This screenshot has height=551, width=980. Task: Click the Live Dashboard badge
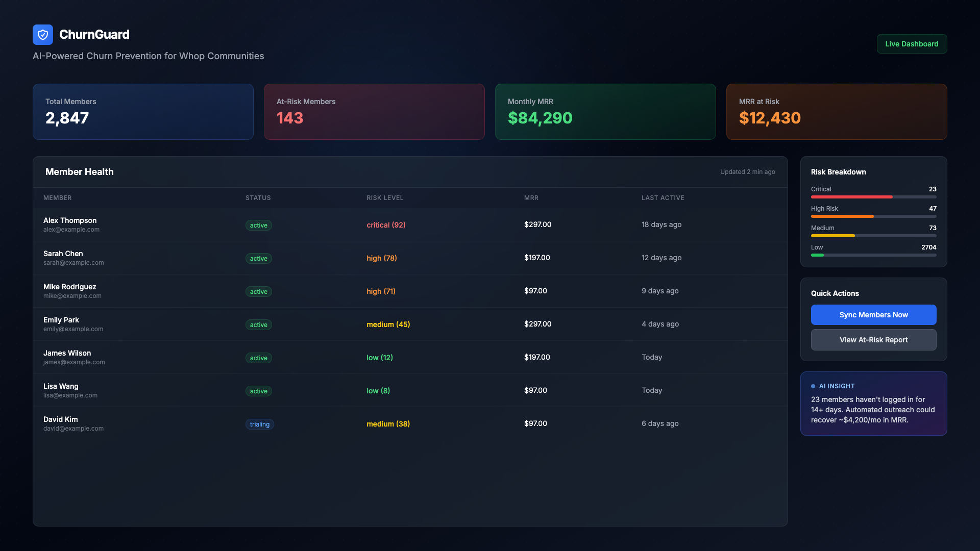912,44
